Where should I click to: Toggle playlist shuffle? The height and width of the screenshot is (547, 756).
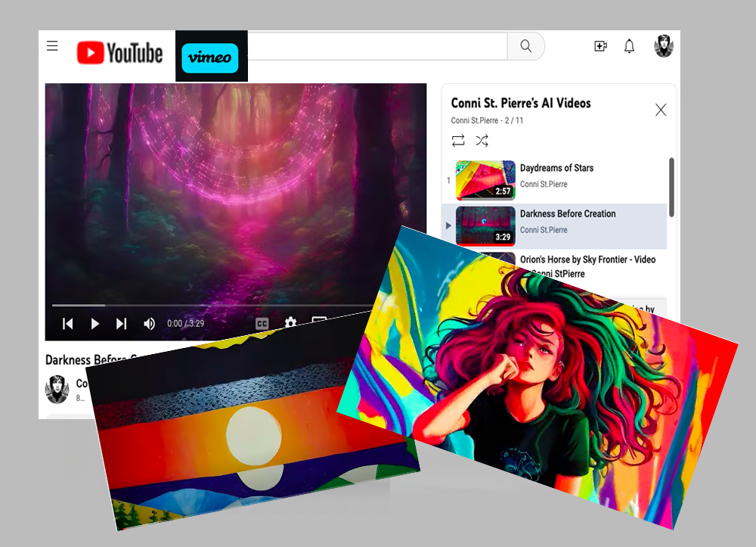(482, 141)
